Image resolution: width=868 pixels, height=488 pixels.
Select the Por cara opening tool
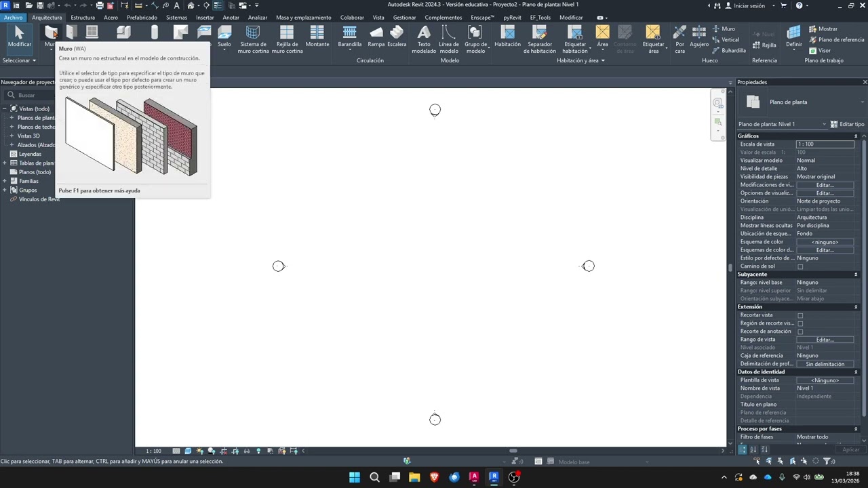coord(679,39)
